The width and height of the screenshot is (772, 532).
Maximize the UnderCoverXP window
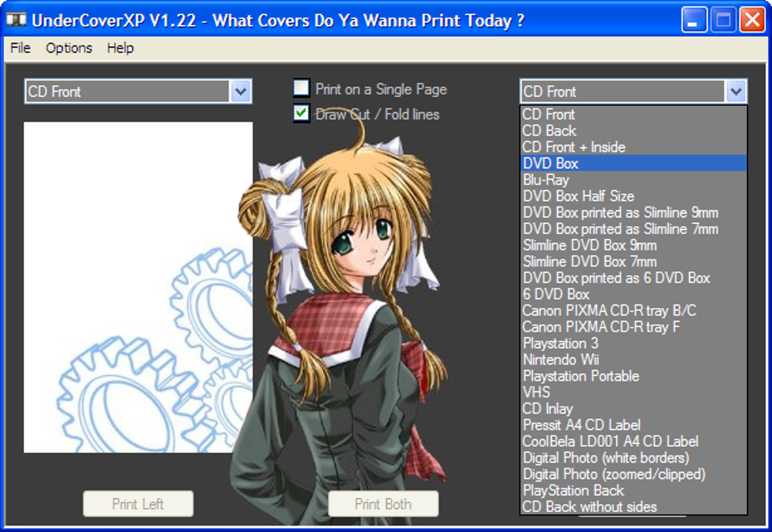724,20
